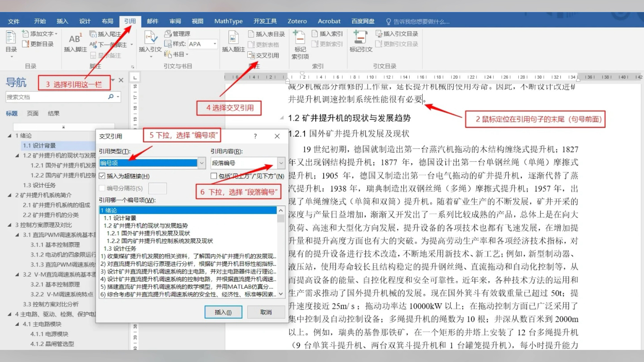Toggle the 插入为超链接 checkbox
This screenshot has height=362, width=644.
coord(102,176)
